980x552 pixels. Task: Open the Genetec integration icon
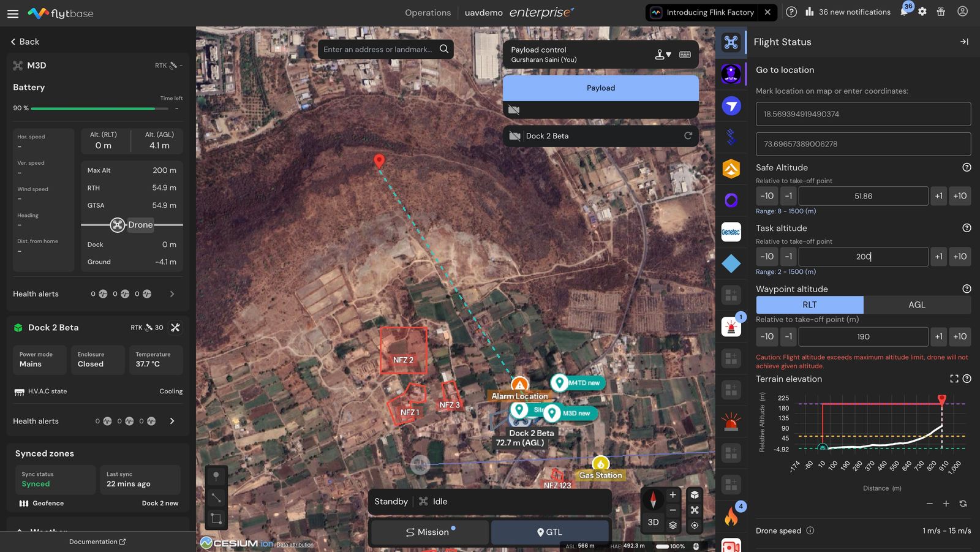click(731, 232)
